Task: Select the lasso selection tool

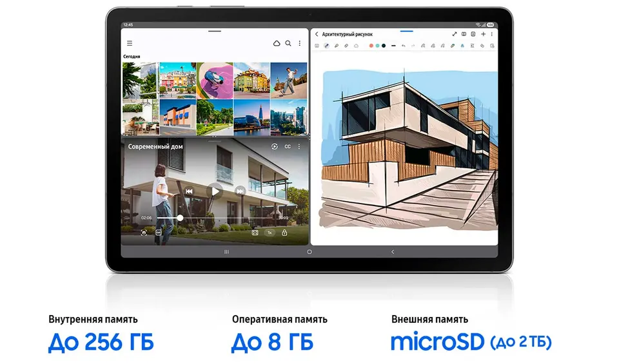Action: (x=356, y=46)
